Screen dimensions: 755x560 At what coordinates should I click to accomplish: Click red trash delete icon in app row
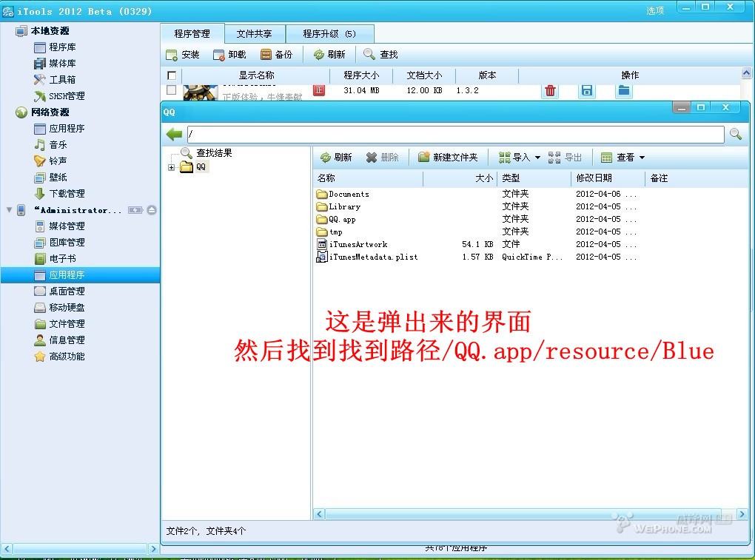[x=551, y=90]
